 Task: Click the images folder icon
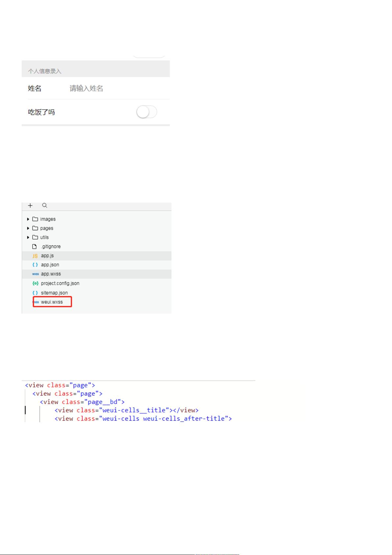pos(35,219)
